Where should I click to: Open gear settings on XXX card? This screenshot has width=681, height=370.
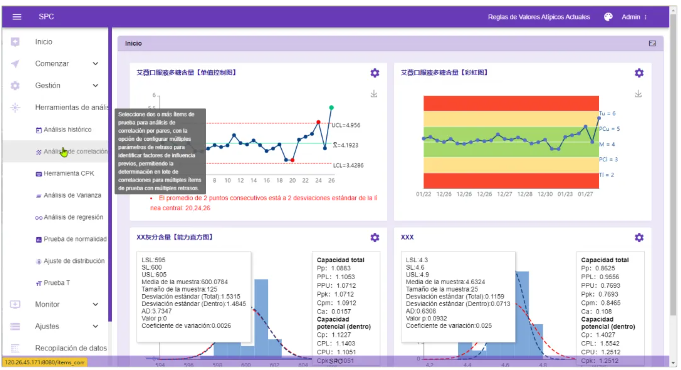(639, 238)
